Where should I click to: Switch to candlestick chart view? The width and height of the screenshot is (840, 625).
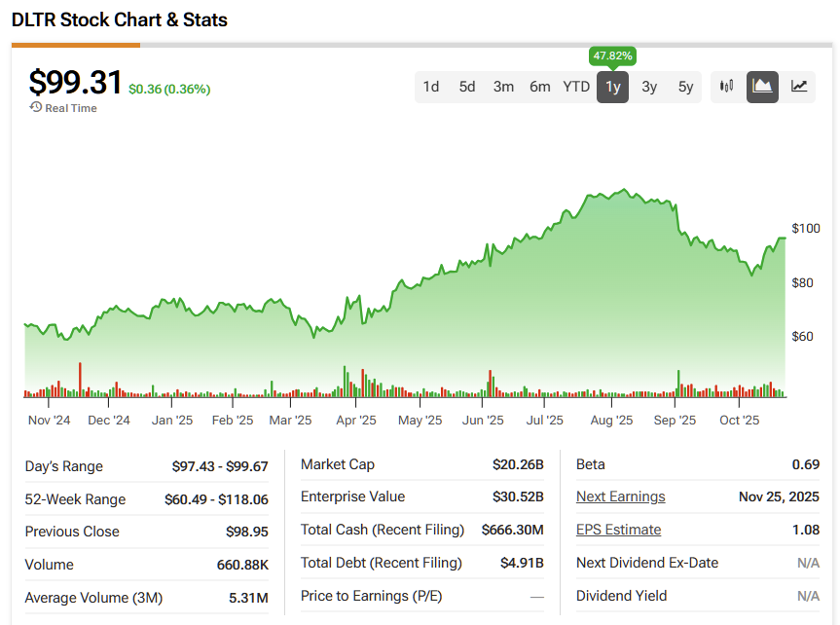coord(726,87)
